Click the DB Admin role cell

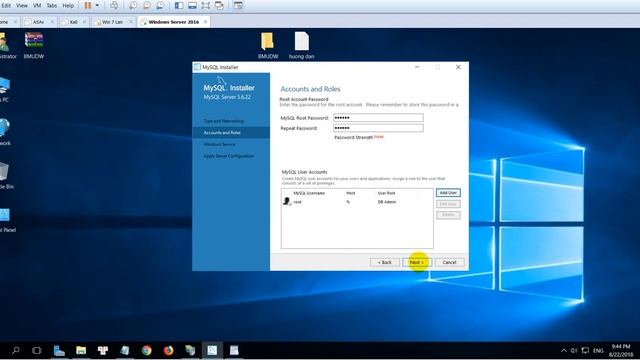tap(387, 202)
